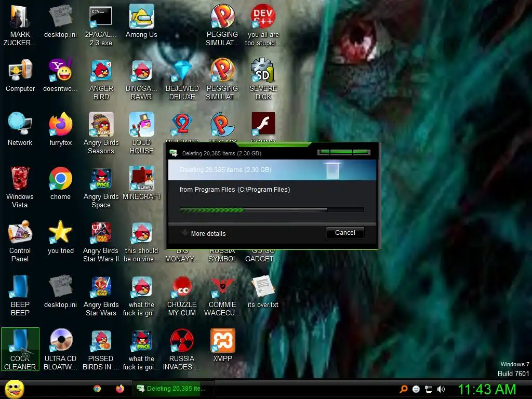Click the magnifier tray icon
The image size is (532, 399).
pos(403,389)
